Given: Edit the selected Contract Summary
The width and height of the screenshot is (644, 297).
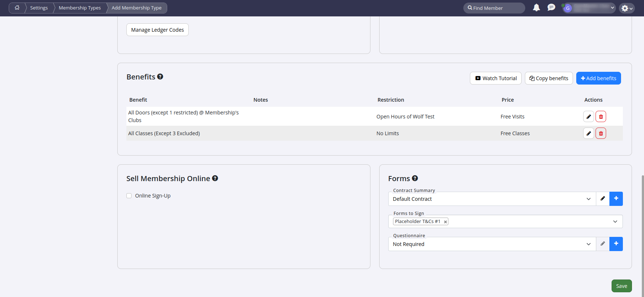Looking at the screenshot, I should pos(602,199).
